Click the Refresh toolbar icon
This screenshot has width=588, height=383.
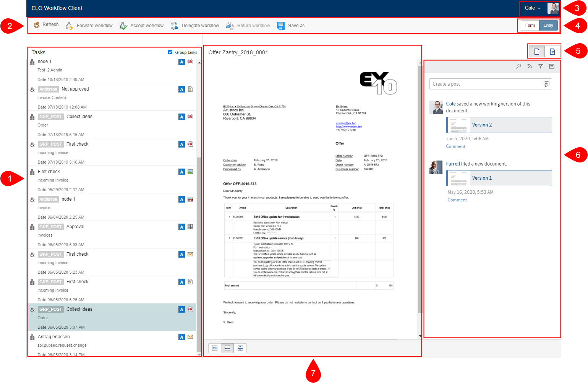pyautogui.click(x=37, y=25)
